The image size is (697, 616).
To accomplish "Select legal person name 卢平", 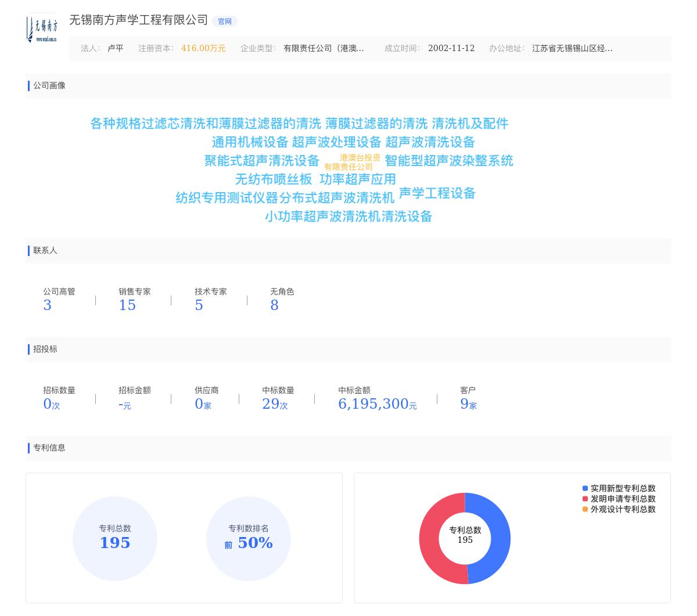I will point(116,48).
